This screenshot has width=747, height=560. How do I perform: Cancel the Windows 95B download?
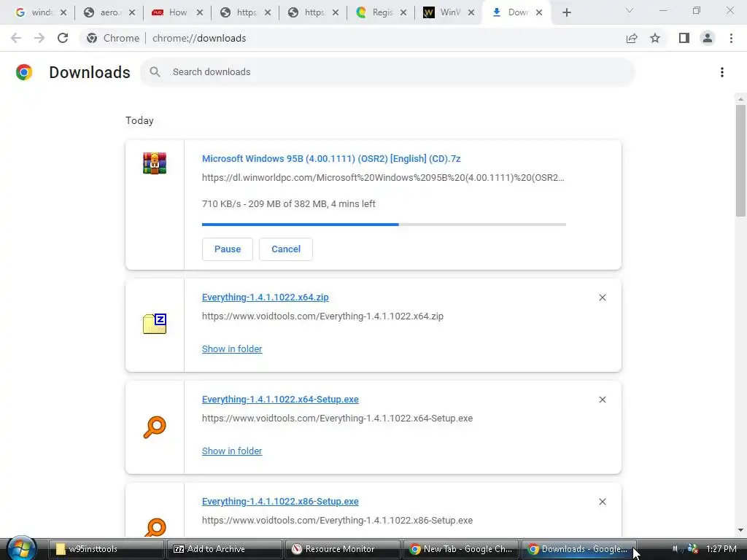[286, 249]
